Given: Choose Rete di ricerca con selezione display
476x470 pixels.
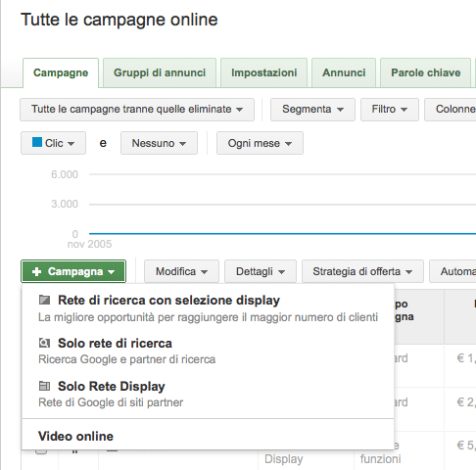Looking at the screenshot, I should tap(208, 308).
